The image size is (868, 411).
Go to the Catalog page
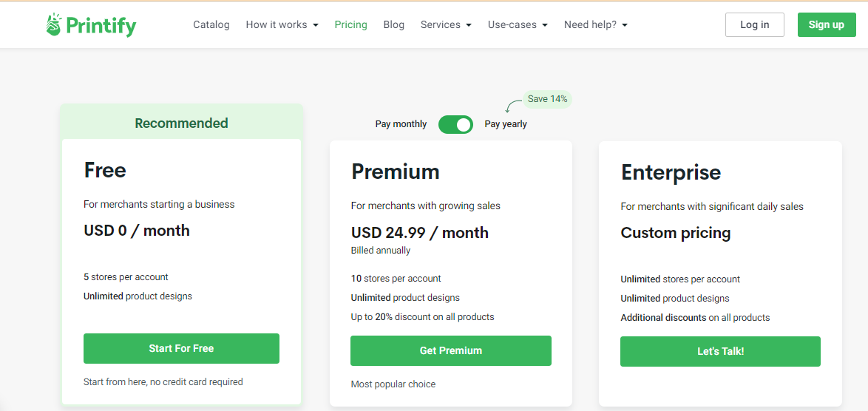(x=211, y=24)
